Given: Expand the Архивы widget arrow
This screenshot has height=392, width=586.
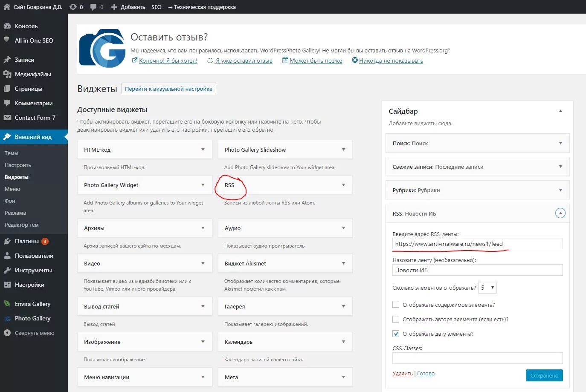Looking at the screenshot, I should (203, 228).
